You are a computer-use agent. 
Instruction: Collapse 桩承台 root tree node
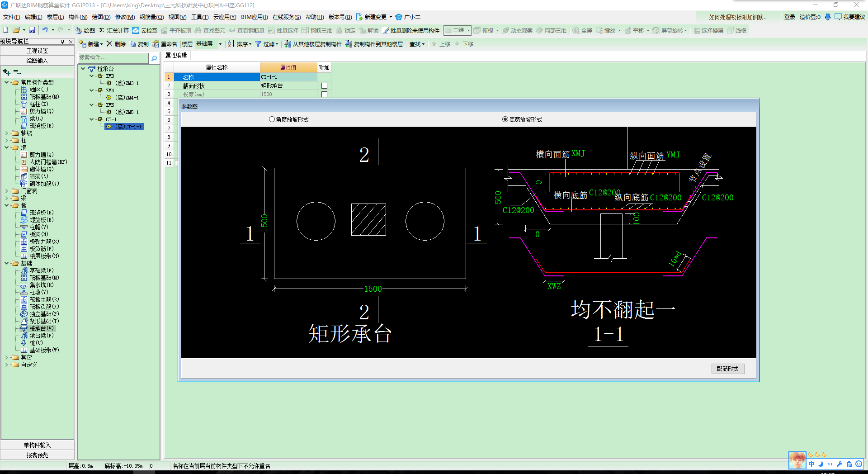coord(83,69)
